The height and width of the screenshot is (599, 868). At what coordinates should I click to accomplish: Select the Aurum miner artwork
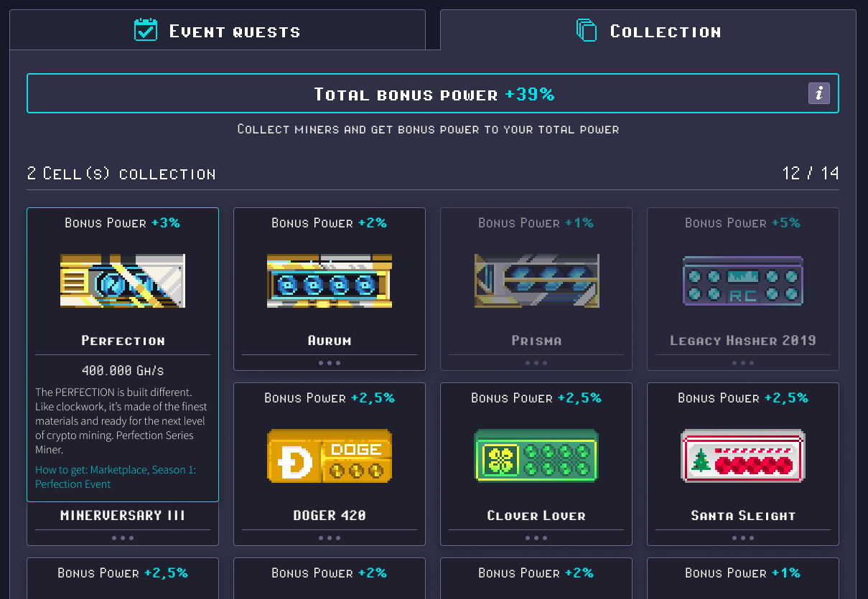click(329, 281)
